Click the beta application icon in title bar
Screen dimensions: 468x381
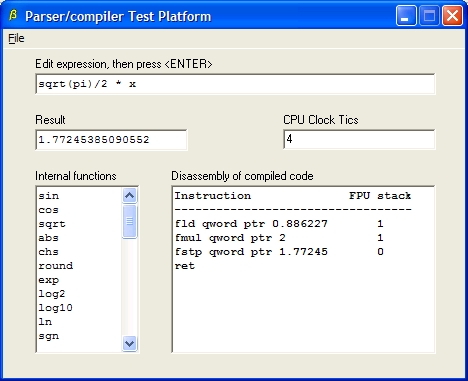(x=13, y=15)
